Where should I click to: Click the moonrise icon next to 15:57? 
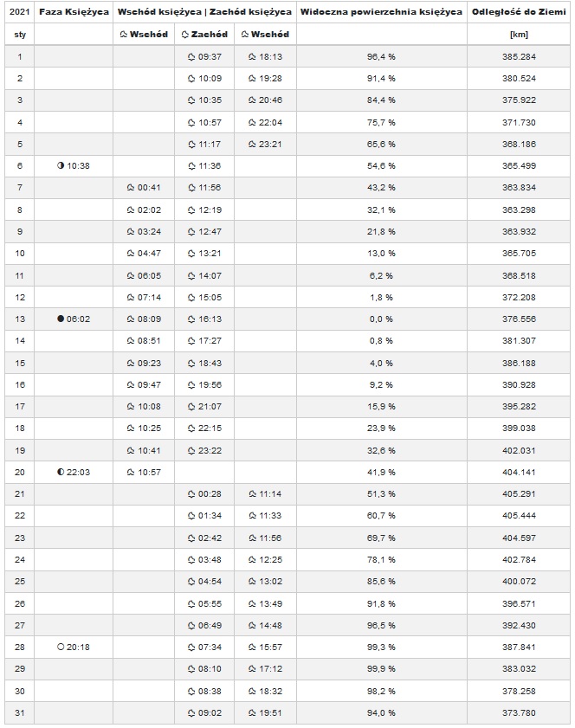[252, 647]
